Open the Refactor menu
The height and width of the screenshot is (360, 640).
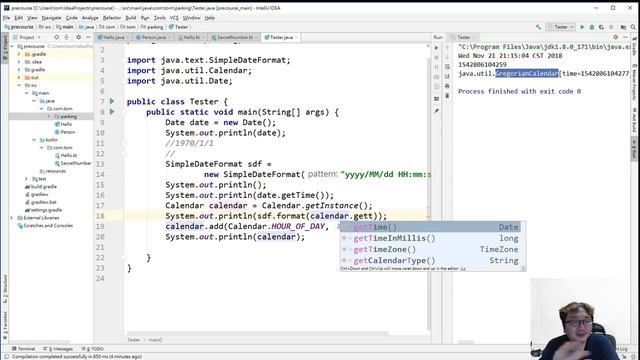click(x=112, y=18)
